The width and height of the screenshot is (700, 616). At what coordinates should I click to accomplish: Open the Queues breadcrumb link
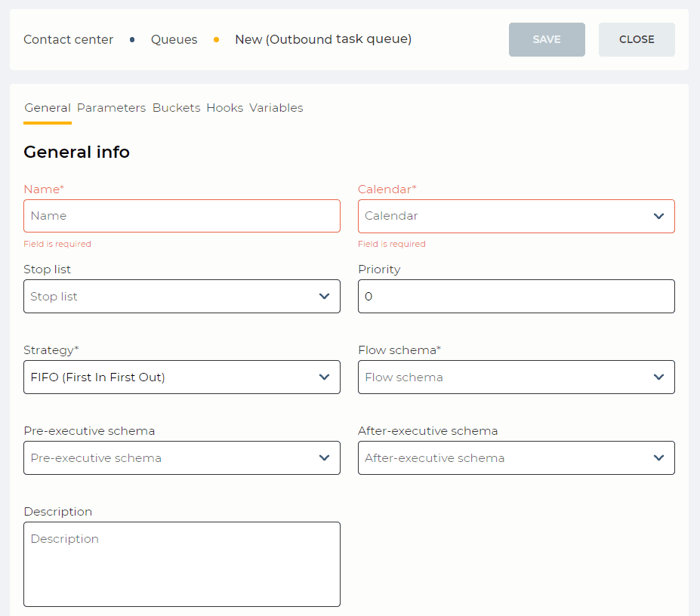coord(174,39)
